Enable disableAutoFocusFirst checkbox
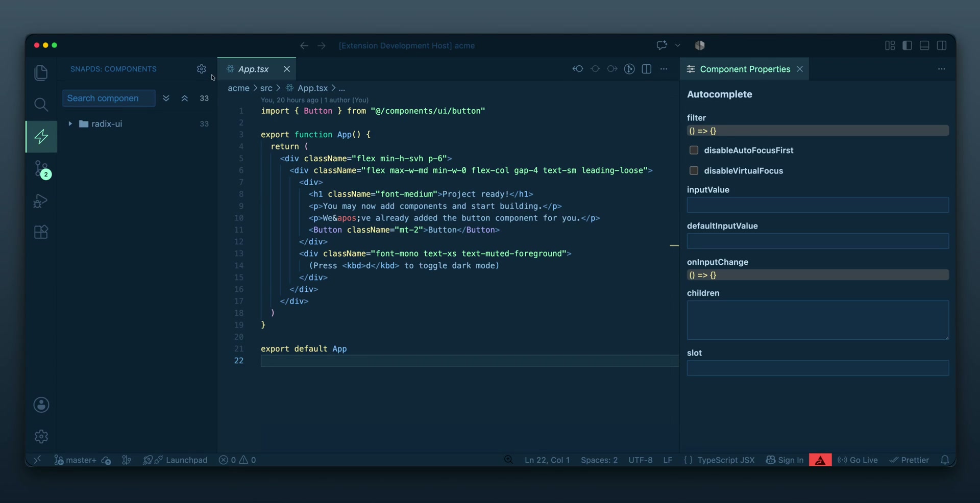 tap(694, 150)
